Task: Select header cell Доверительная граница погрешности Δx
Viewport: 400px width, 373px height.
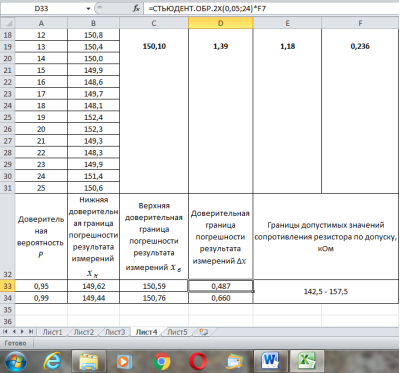Action: pyautogui.click(x=221, y=237)
